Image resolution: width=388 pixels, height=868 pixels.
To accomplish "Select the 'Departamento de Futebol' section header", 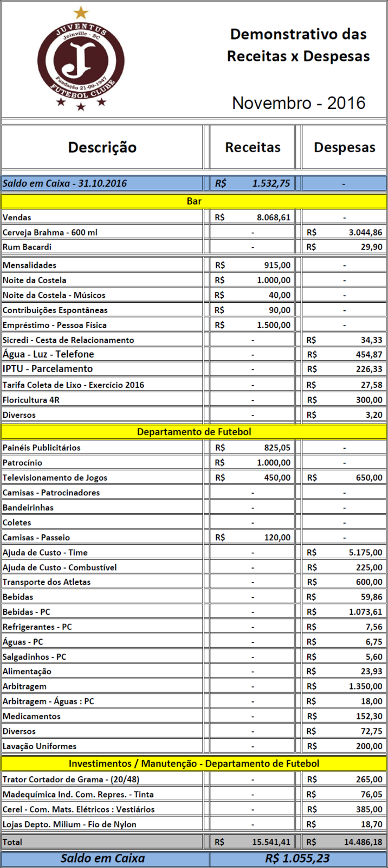I will 194,432.
